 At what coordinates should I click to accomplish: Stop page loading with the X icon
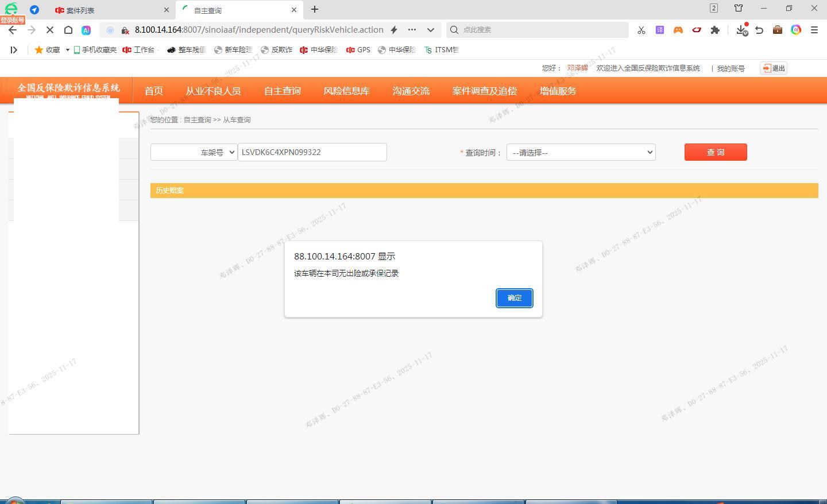pyautogui.click(x=50, y=30)
